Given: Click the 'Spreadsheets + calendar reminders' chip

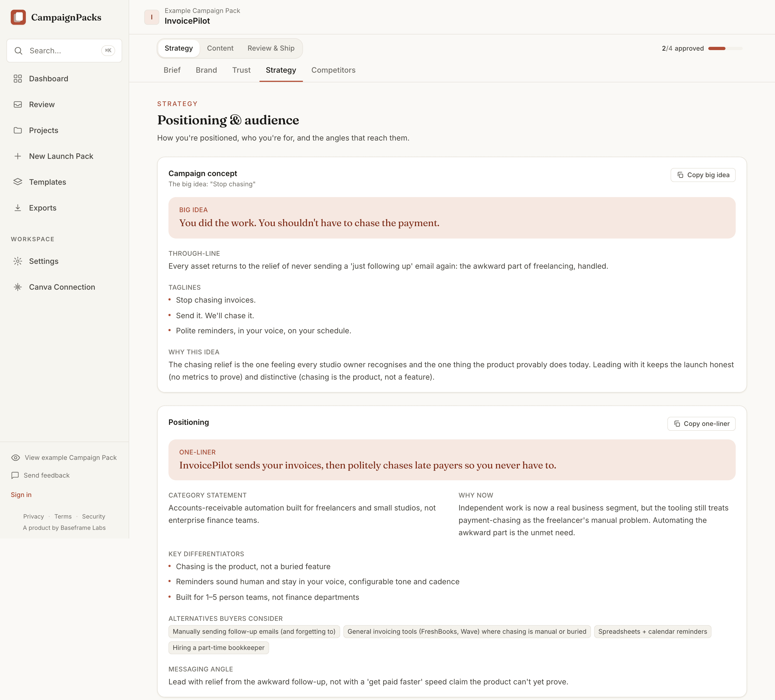Looking at the screenshot, I should pos(652,632).
